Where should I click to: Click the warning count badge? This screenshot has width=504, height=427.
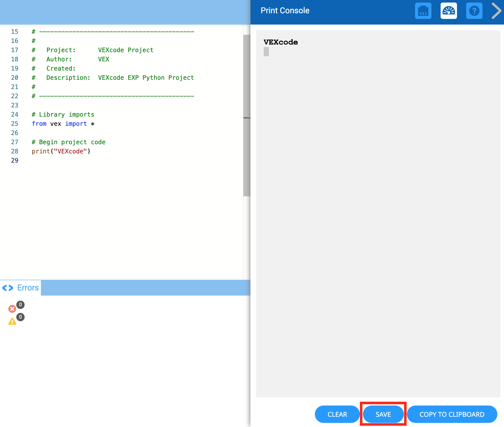click(20, 317)
